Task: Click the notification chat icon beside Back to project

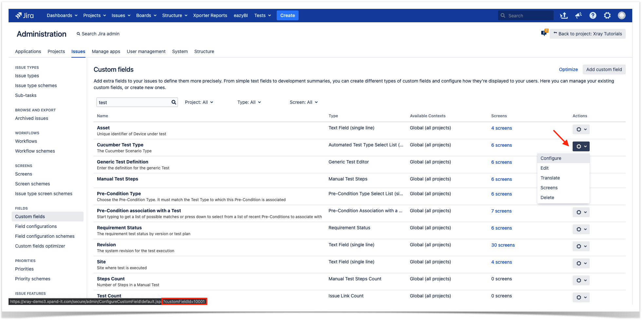Action: [544, 33]
